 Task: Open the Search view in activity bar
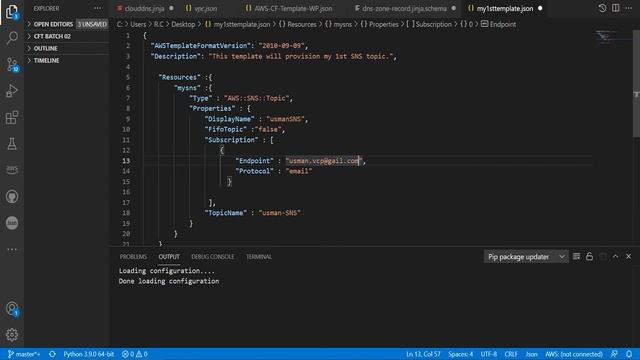coord(12,38)
